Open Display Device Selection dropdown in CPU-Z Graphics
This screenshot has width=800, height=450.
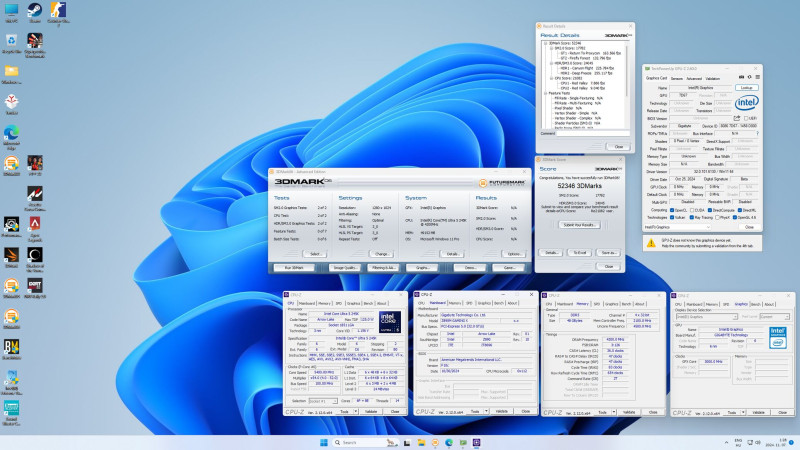707,317
